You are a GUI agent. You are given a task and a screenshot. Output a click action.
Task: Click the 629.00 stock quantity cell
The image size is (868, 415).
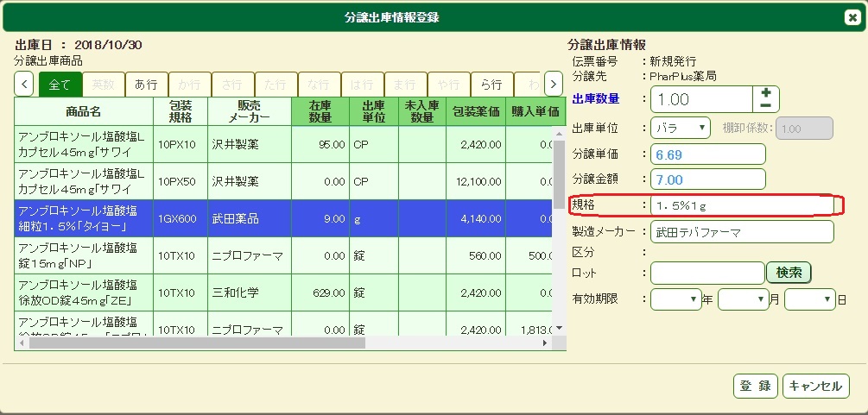320,292
